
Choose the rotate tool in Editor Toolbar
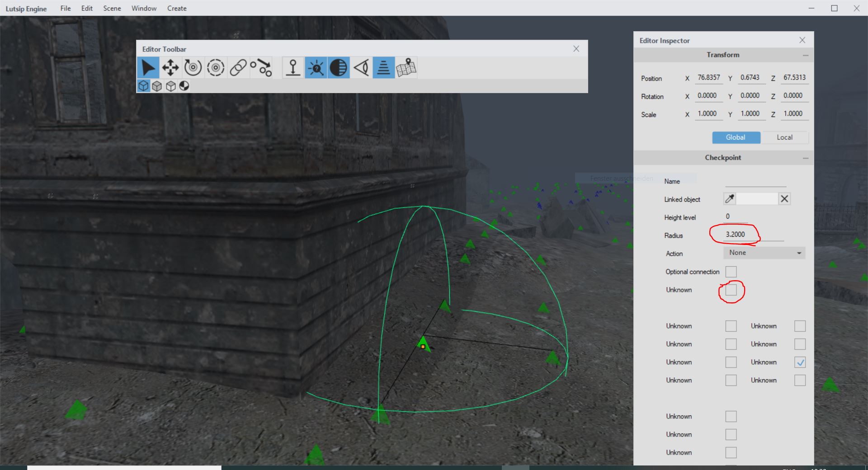(x=193, y=68)
